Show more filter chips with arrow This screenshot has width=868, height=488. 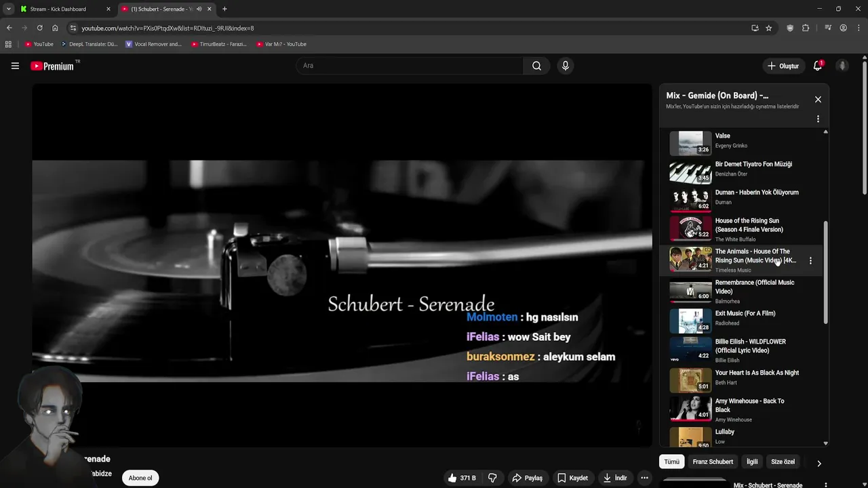pos(818,464)
